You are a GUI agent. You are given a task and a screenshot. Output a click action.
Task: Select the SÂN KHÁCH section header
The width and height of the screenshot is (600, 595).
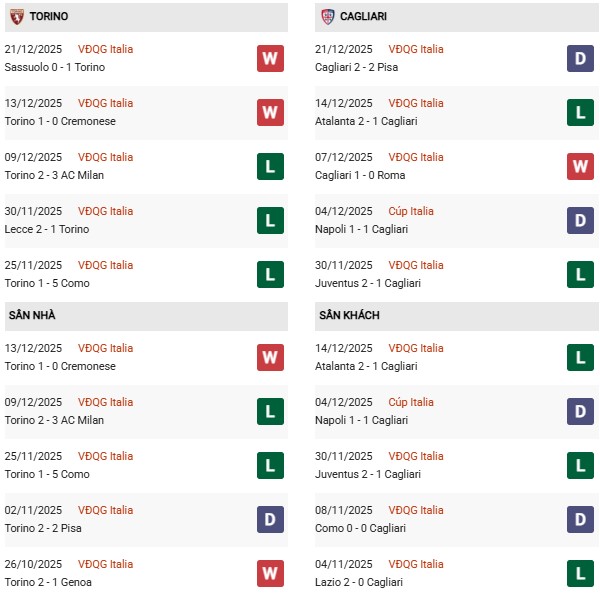click(349, 316)
